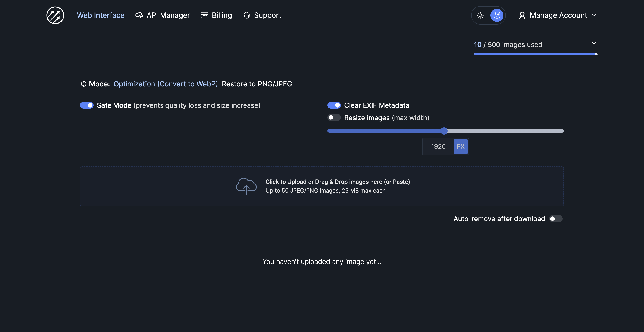Go to the Billing page
Screen dimensions: 644x332
(x=216, y=15)
